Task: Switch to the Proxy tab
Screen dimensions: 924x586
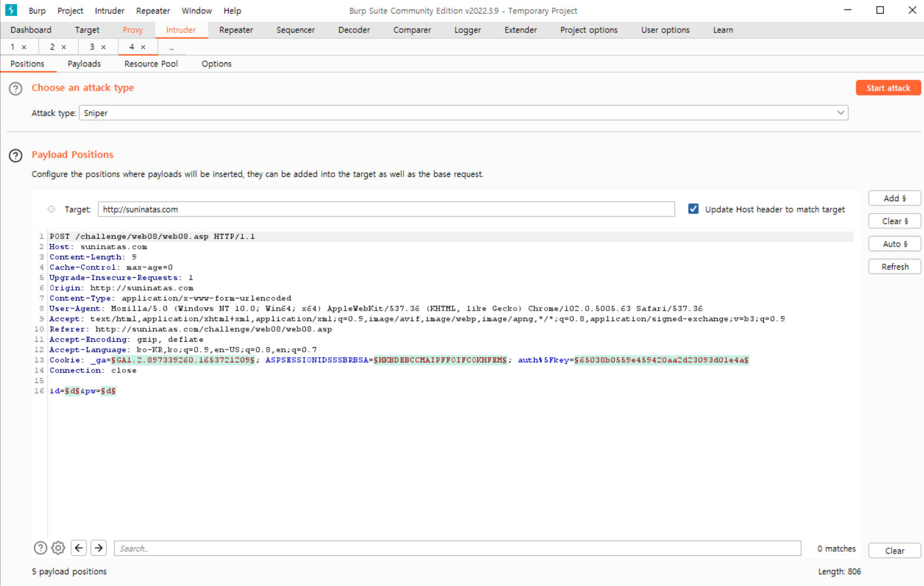Action: pos(133,30)
